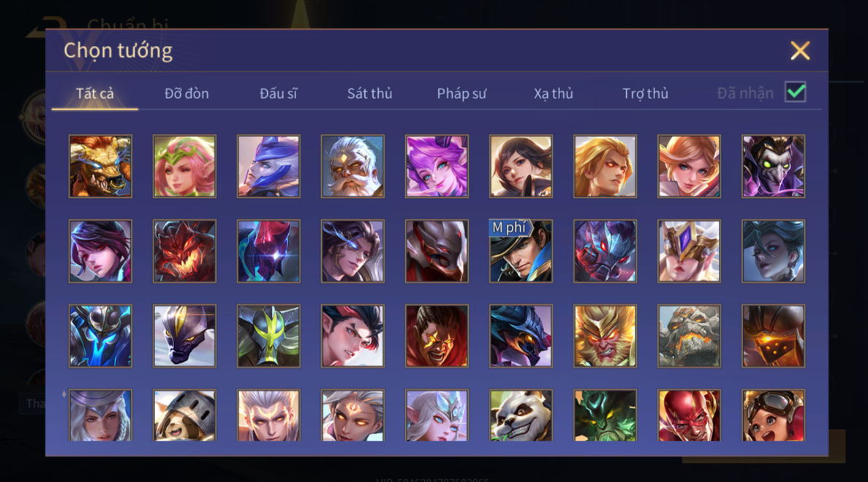Choose the green-eyed dark jester hero
Viewport: 868px width, 482px height.
click(x=774, y=167)
